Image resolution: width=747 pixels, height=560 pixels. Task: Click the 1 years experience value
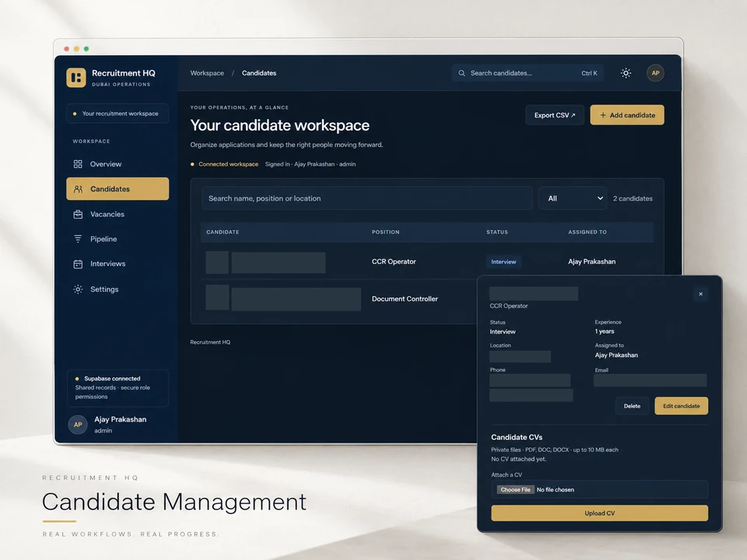(604, 331)
